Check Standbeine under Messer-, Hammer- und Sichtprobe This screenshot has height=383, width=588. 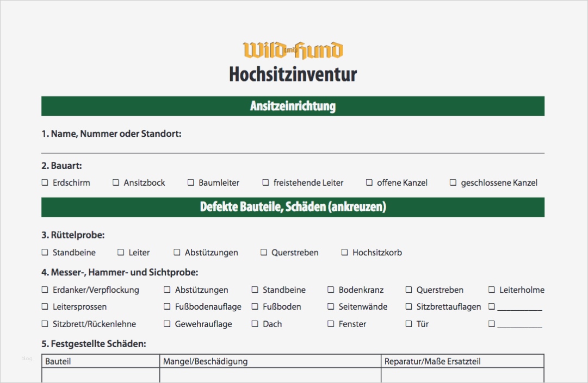pos(255,290)
